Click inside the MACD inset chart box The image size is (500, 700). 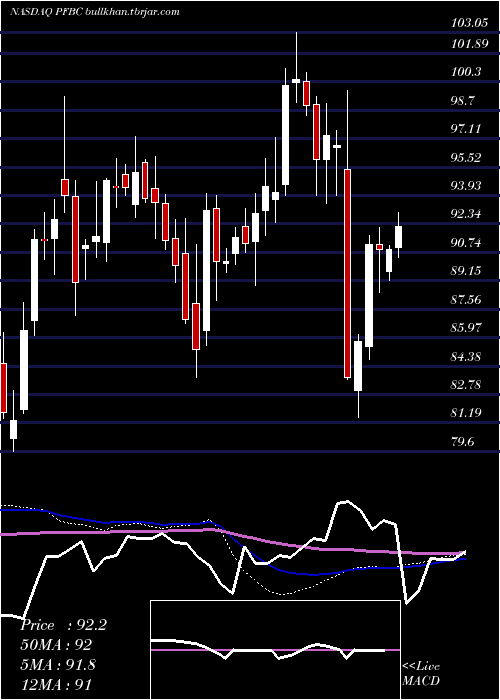[x=275, y=650]
